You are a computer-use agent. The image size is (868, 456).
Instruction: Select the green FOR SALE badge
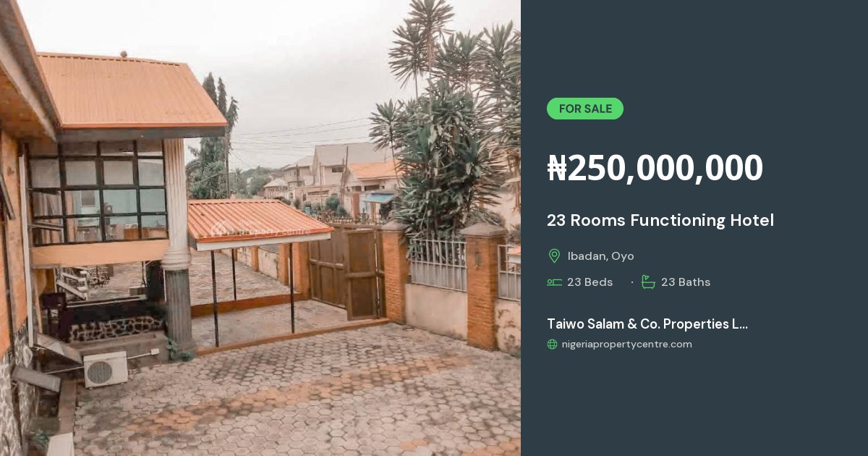pyautogui.click(x=585, y=109)
